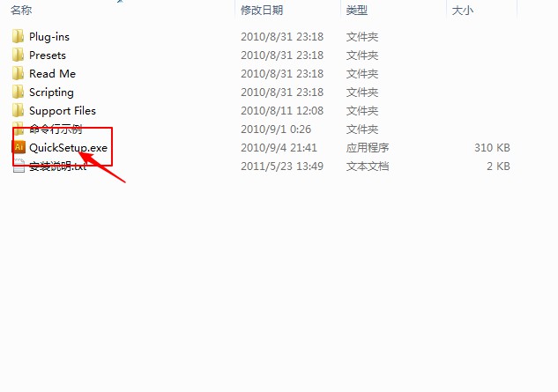Sort files by 修改日期 column header
The image size is (558, 392).
click(x=262, y=11)
